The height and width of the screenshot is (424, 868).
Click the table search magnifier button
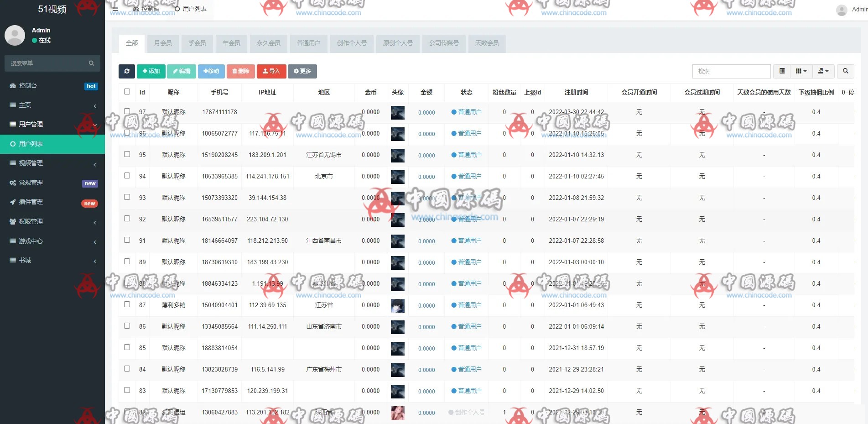846,71
